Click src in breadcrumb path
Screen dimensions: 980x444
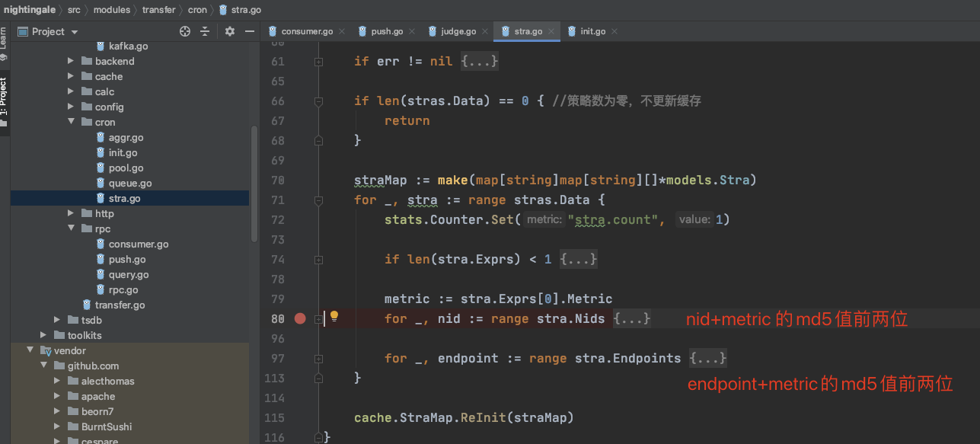click(75, 10)
